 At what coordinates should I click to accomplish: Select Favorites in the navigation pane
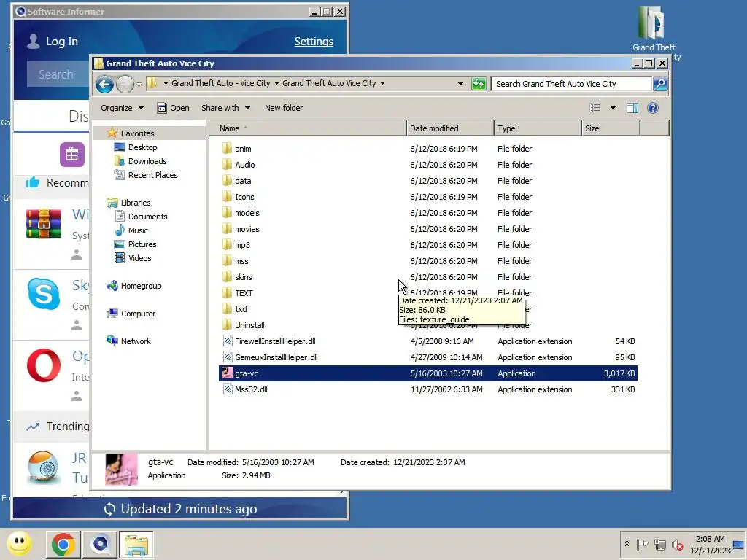point(137,133)
